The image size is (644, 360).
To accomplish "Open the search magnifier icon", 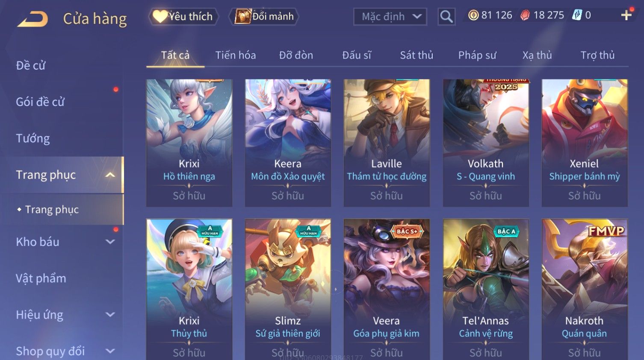I will (x=446, y=17).
